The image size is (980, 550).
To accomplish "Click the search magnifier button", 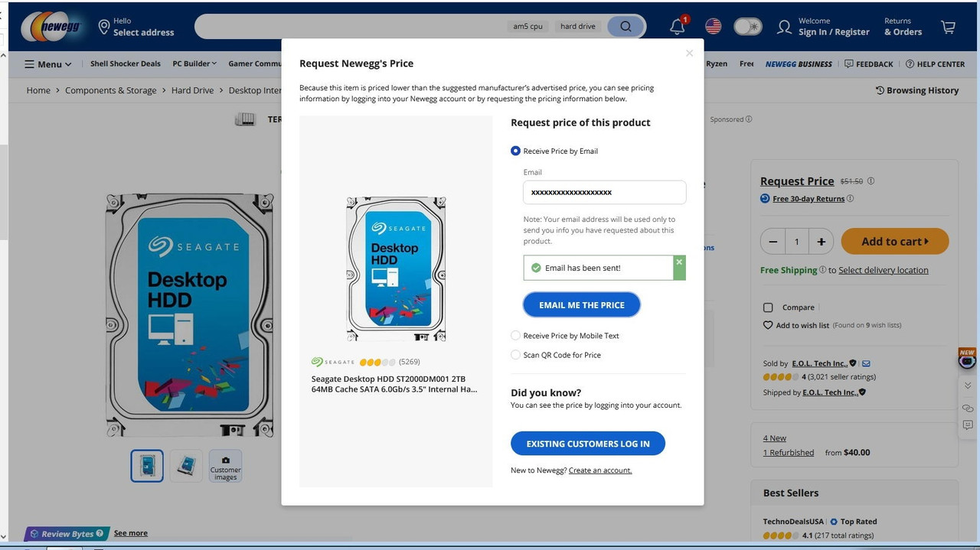I will pyautogui.click(x=626, y=26).
